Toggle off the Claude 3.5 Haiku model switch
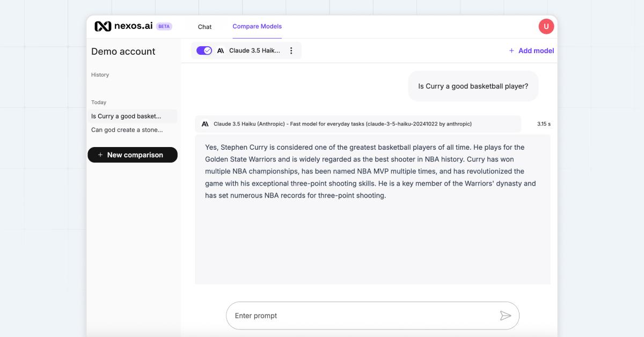The height and width of the screenshot is (337, 644). [x=204, y=50]
